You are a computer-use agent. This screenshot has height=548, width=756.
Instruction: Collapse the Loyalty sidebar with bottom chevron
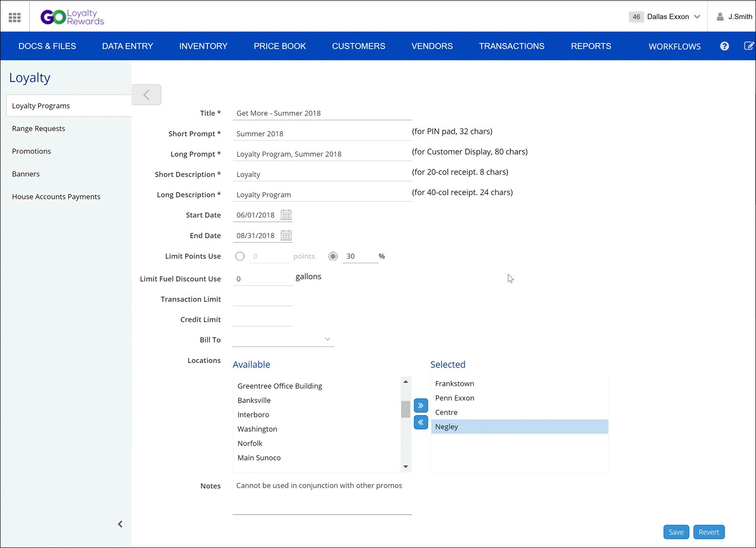coord(120,524)
